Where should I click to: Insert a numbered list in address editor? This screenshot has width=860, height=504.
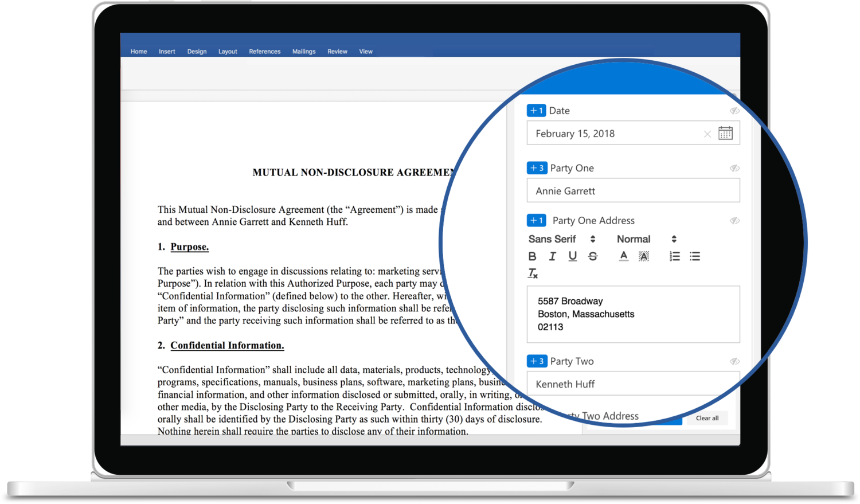click(x=674, y=256)
